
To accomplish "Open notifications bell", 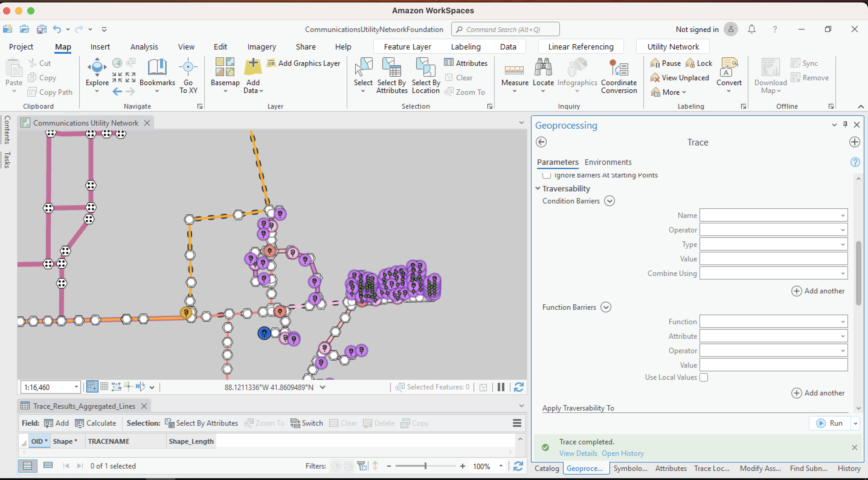I will pos(751,29).
